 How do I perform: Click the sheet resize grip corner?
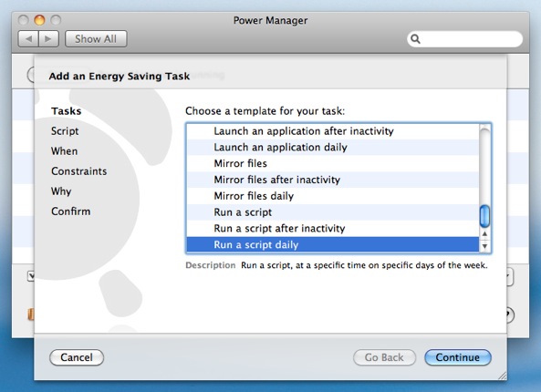(x=502, y=376)
